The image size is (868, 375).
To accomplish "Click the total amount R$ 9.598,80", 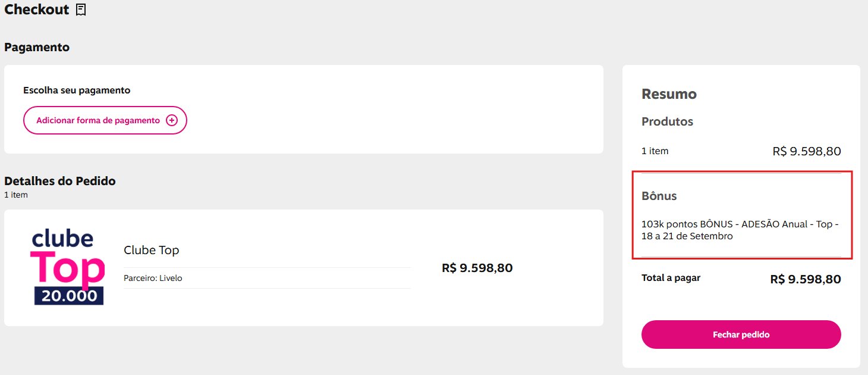I will tap(806, 279).
